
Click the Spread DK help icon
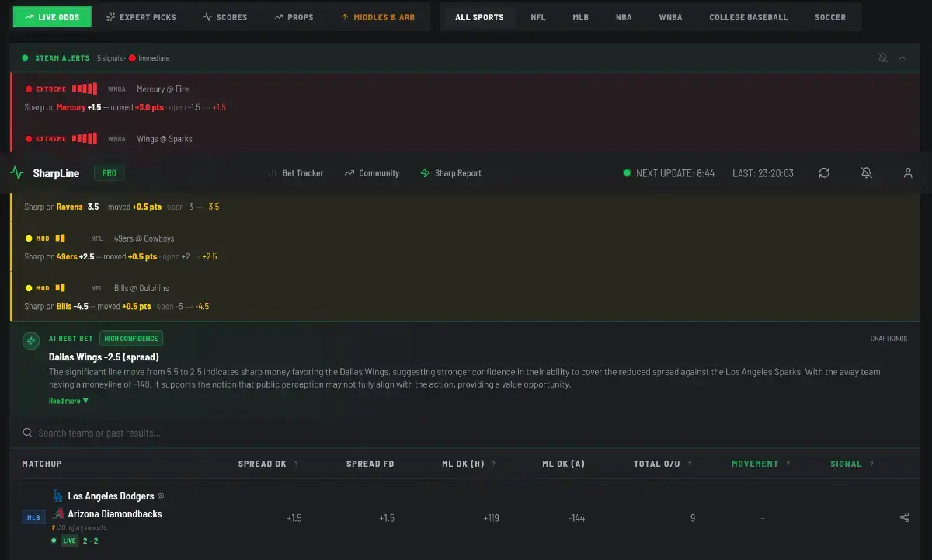pyautogui.click(x=296, y=464)
